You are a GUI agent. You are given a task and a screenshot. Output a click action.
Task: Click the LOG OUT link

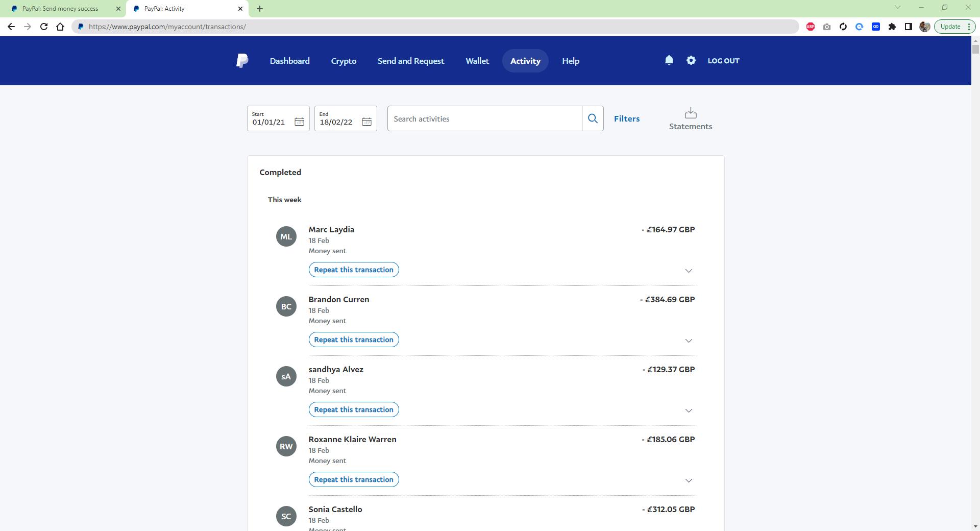tap(723, 61)
